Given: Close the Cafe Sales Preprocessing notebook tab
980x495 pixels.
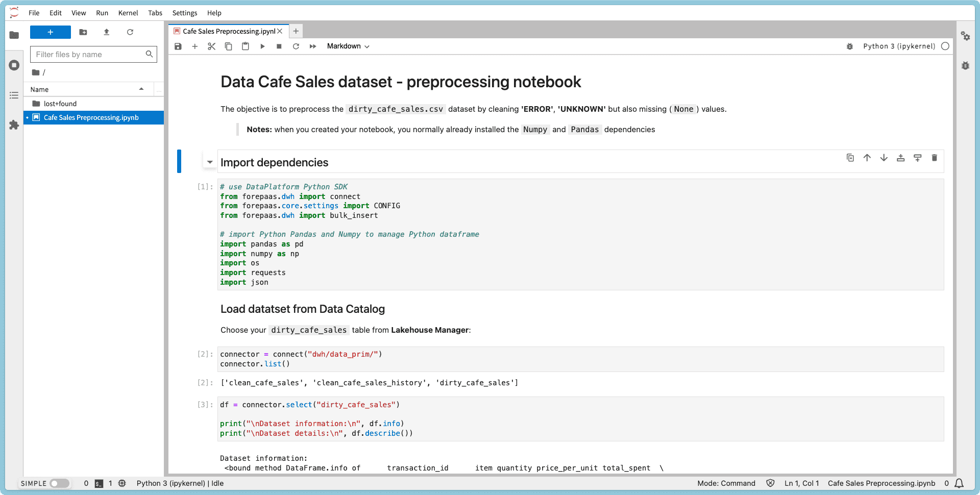Looking at the screenshot, I should [280, 31].
